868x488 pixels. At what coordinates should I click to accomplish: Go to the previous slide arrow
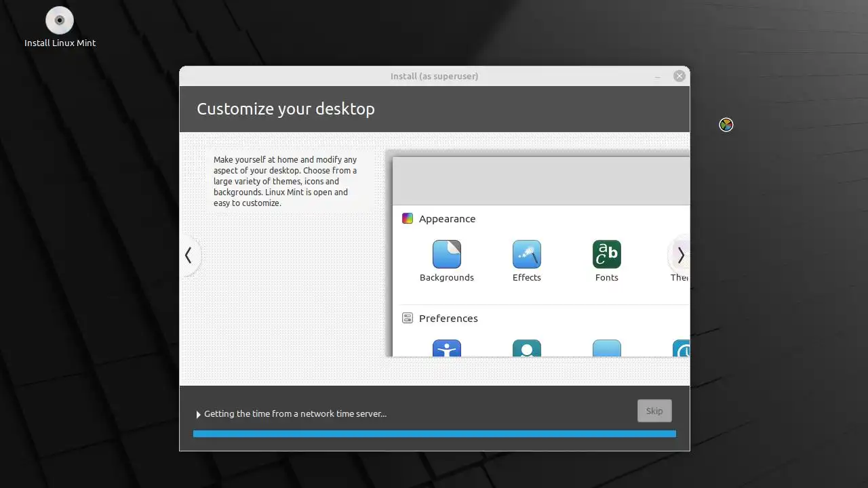[189, 256]
